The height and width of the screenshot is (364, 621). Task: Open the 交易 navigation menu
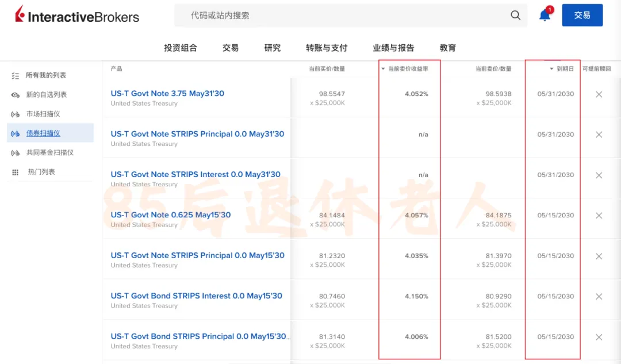231,48
